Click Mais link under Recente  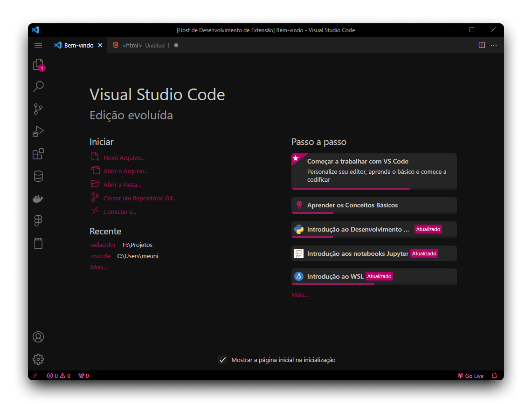coord(99,267)
